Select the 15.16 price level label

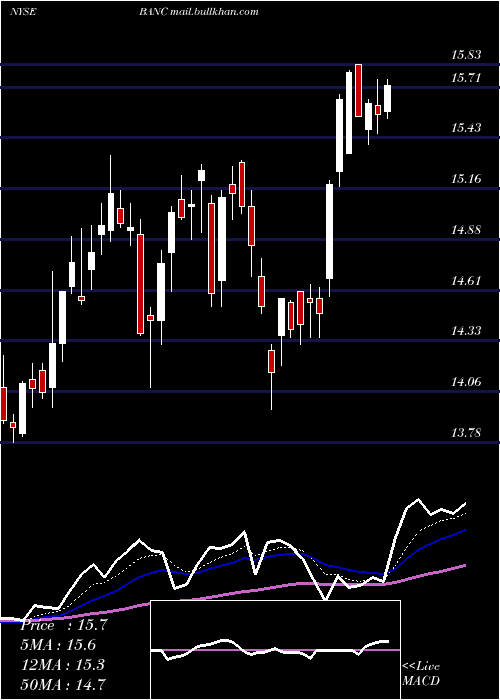pos(466,179)
